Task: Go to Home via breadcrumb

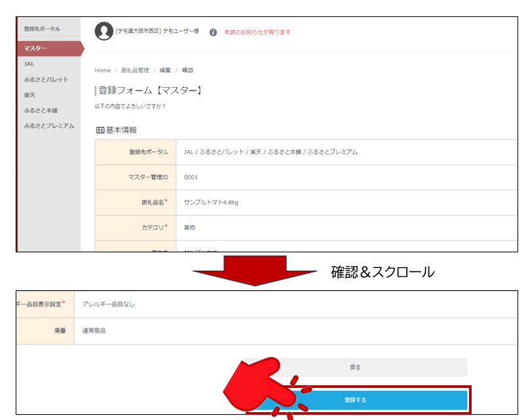Action: click(x=103, y=70)
